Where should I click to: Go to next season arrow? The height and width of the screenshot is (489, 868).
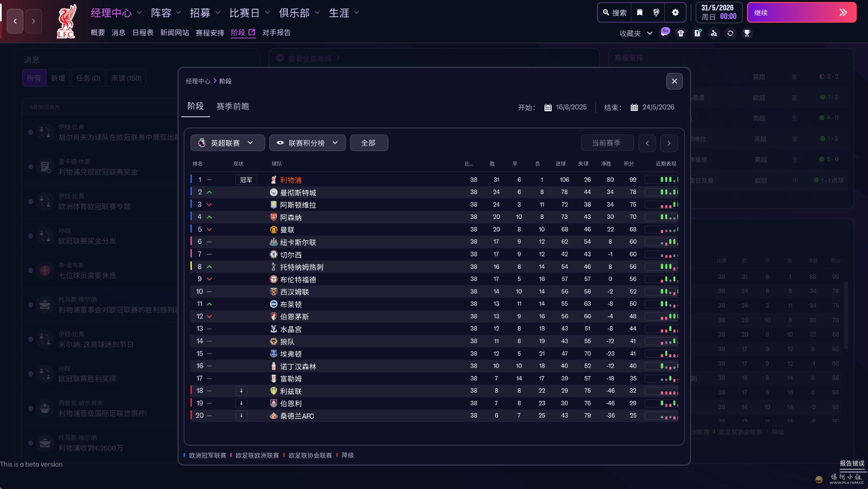[x=669, y=143]
